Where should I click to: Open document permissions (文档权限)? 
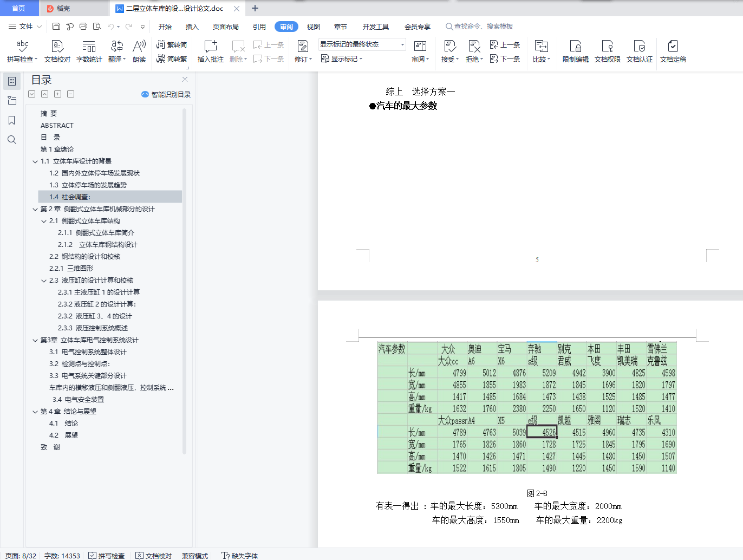click(607, 51)
